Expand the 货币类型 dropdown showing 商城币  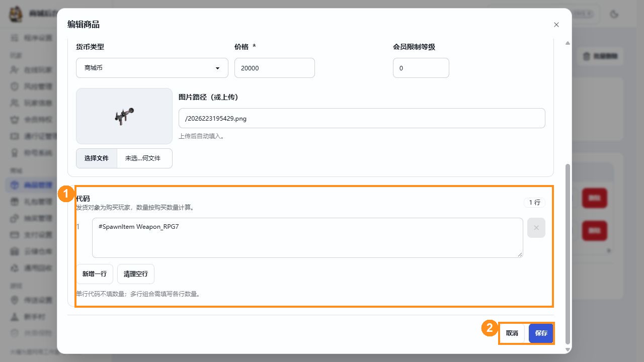coord(152,68)
